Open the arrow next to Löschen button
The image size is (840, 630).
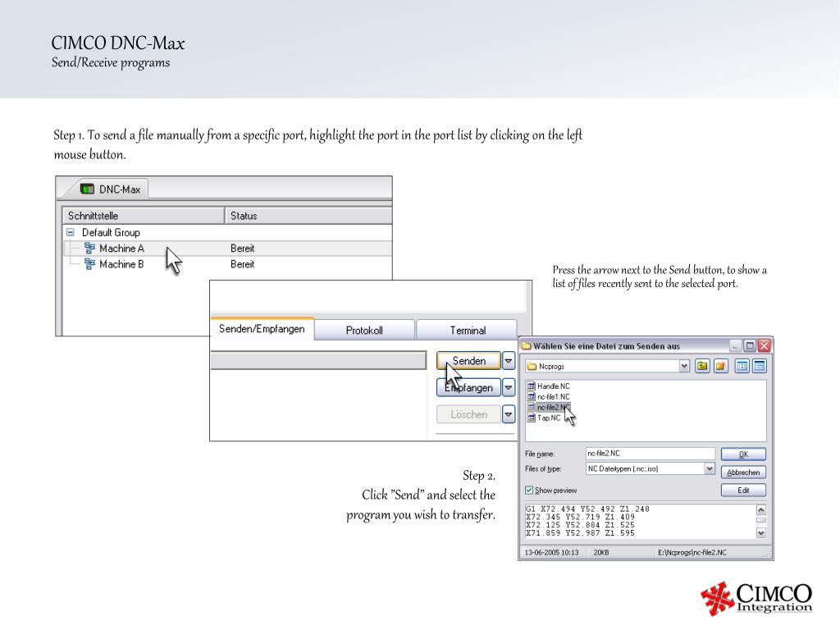(x=509, y=414)
